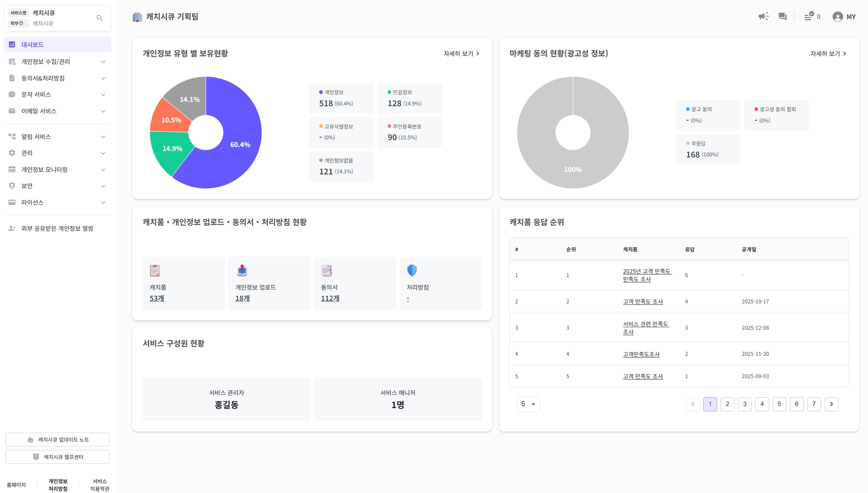Screen dimensions: 868x493
Task: Open the rows-per-page dropdown showing 5
Action: point(528,404)
